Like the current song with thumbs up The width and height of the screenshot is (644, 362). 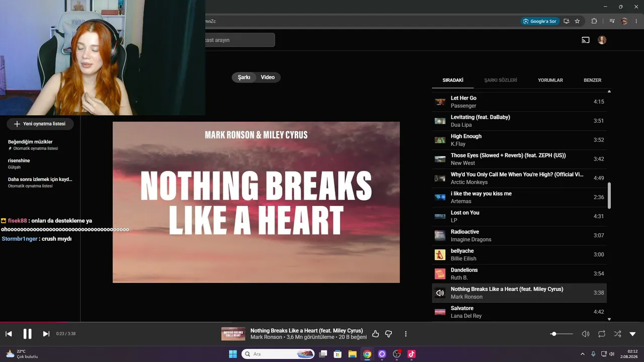pos(375,334)
